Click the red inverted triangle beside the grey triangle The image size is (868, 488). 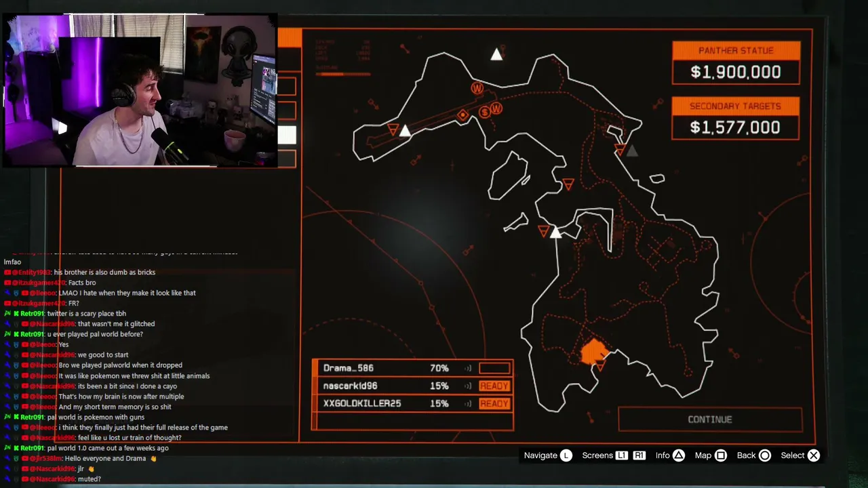click(x=619, y=150)
